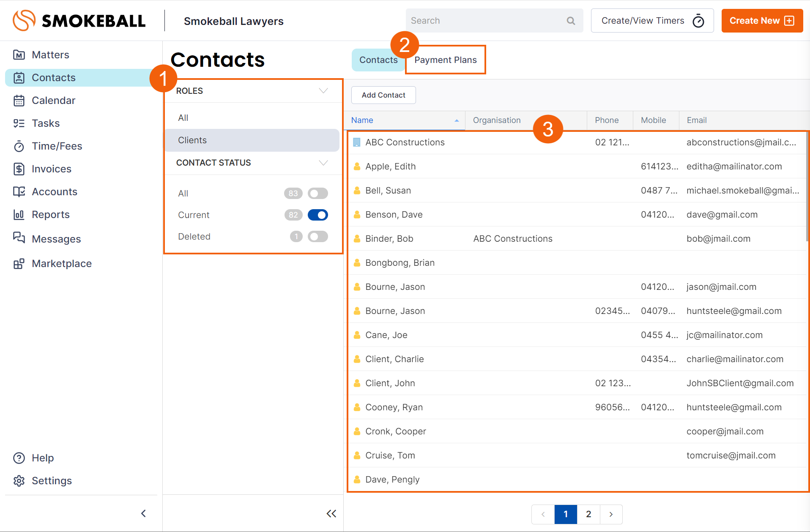The image size is (810, 532).
Task: Click the Calendar sidebar icon
Action: [19, 101]
